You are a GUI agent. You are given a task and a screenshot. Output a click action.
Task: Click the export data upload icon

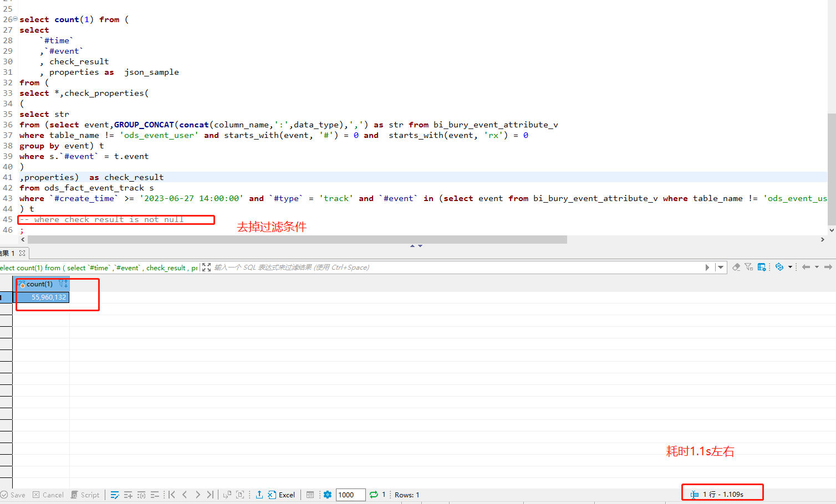click(259, 495)
